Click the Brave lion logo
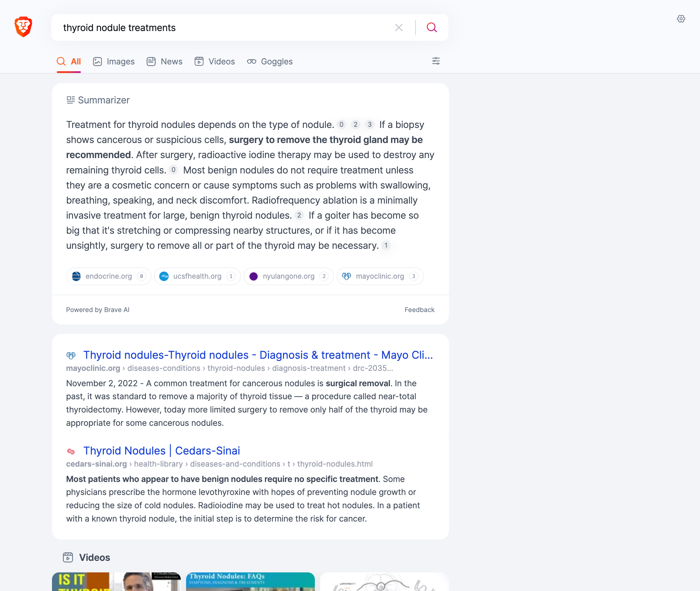This screenshot has width=700, height=591. (x=23, y=27)
